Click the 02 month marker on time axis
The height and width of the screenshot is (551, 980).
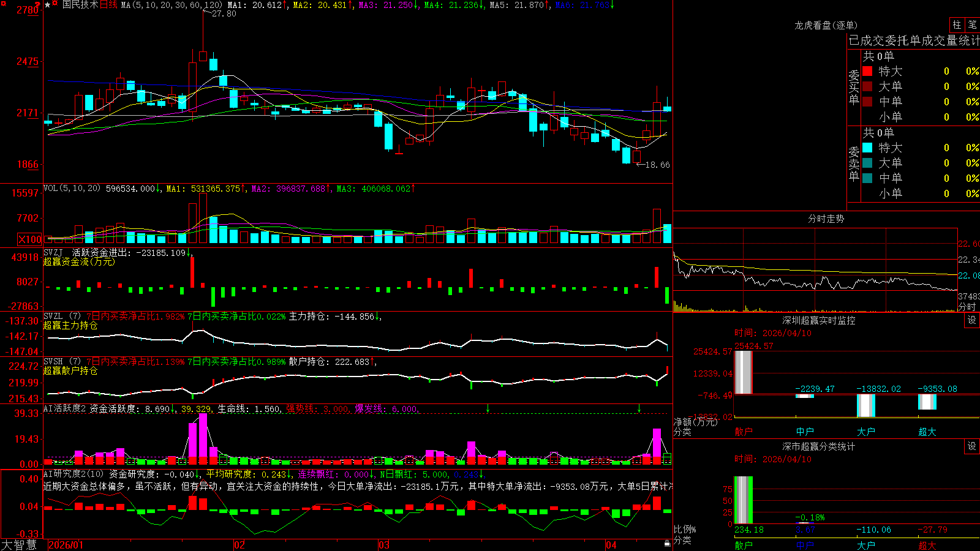pyautogui.click(x=239, y=545)
